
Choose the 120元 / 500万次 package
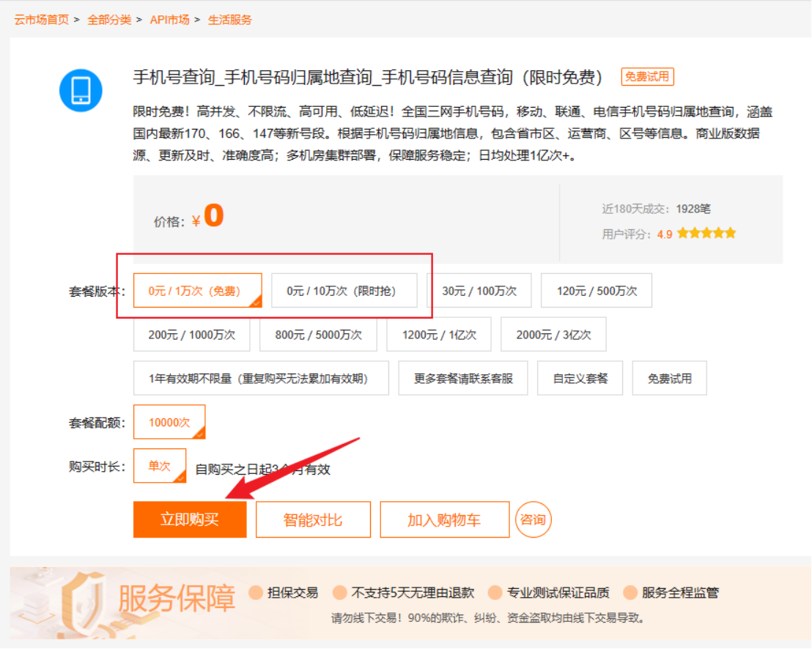(x=597, y=290)
